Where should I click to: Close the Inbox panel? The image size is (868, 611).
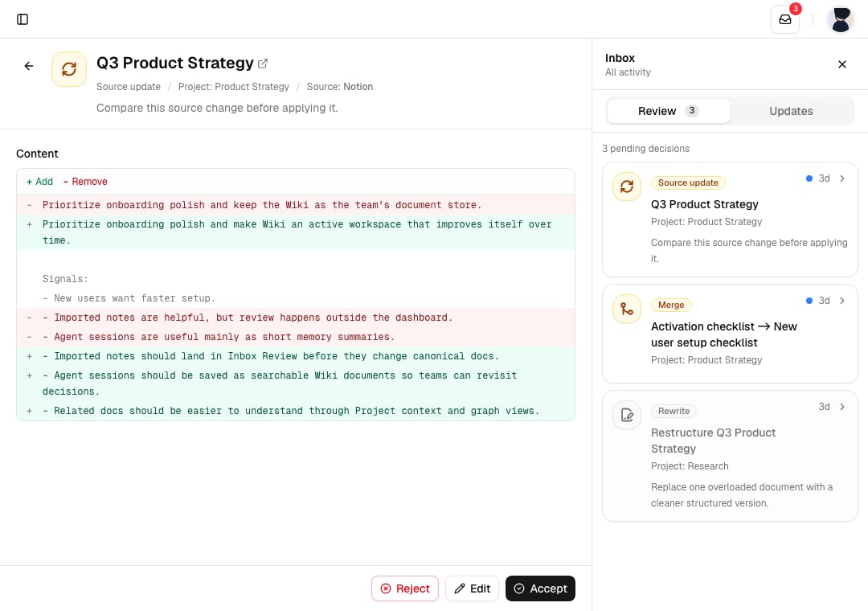point(842,64)
